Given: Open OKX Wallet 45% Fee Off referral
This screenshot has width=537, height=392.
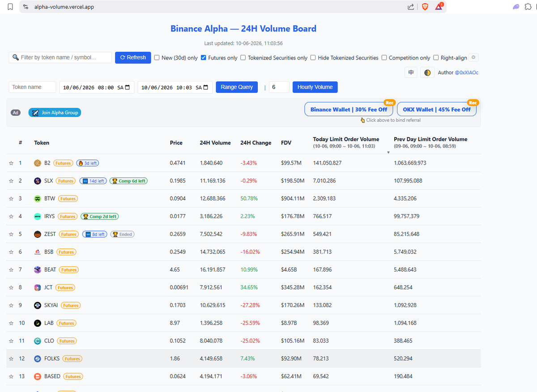Looking at the screenshot, I should click(437, 109).
